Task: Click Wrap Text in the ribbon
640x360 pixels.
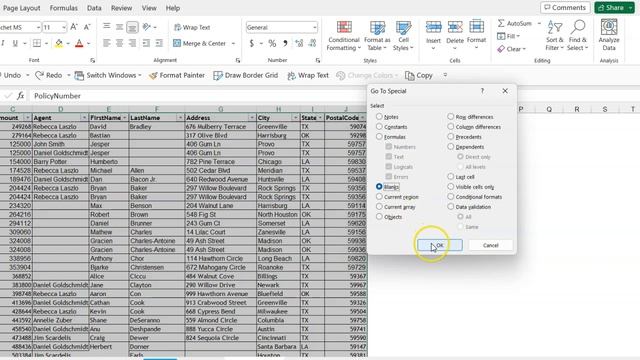Action: (192, 27)
